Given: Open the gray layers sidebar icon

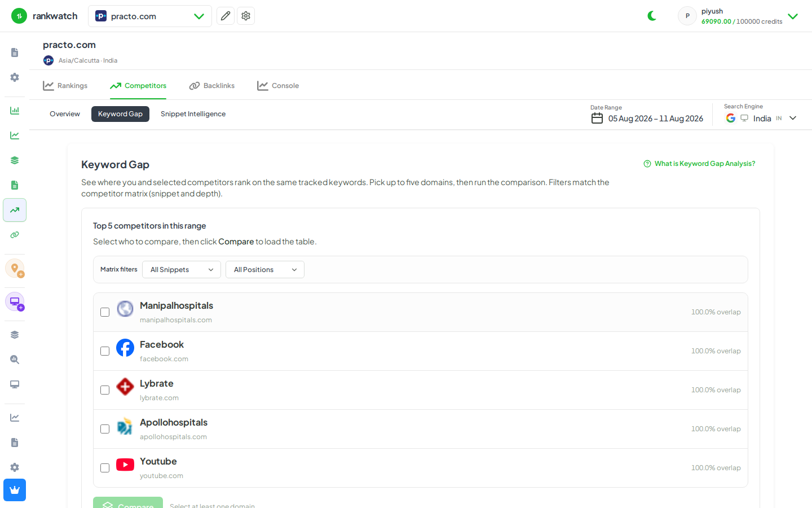Looking at the screenshot, I should click(x=15, y=335).
